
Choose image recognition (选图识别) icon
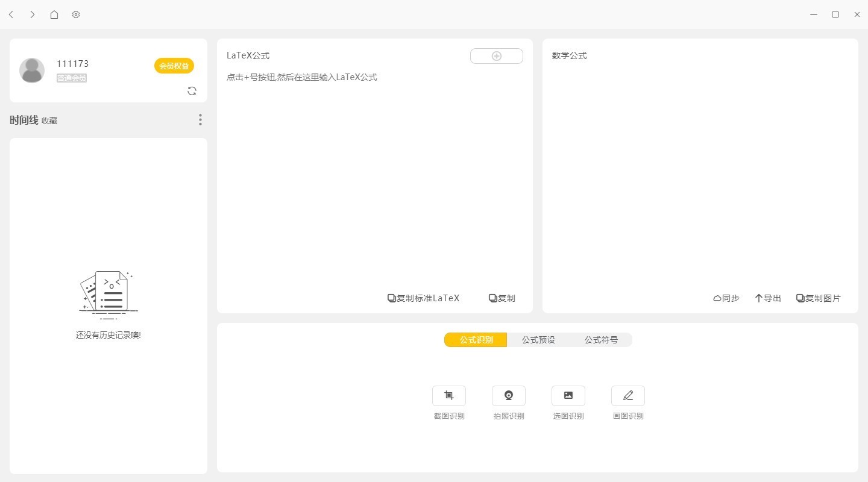[568, 396]
